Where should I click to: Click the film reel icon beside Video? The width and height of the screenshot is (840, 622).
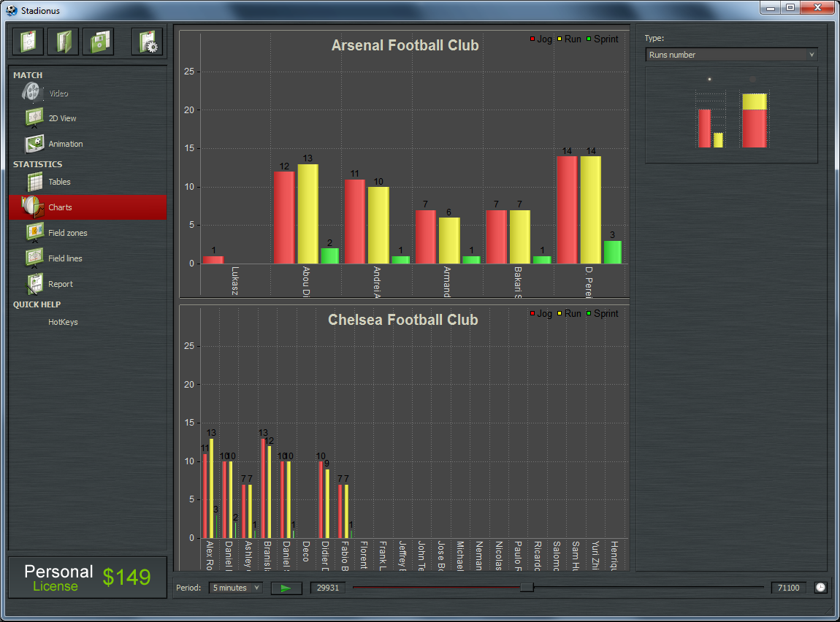pos(32,93)
